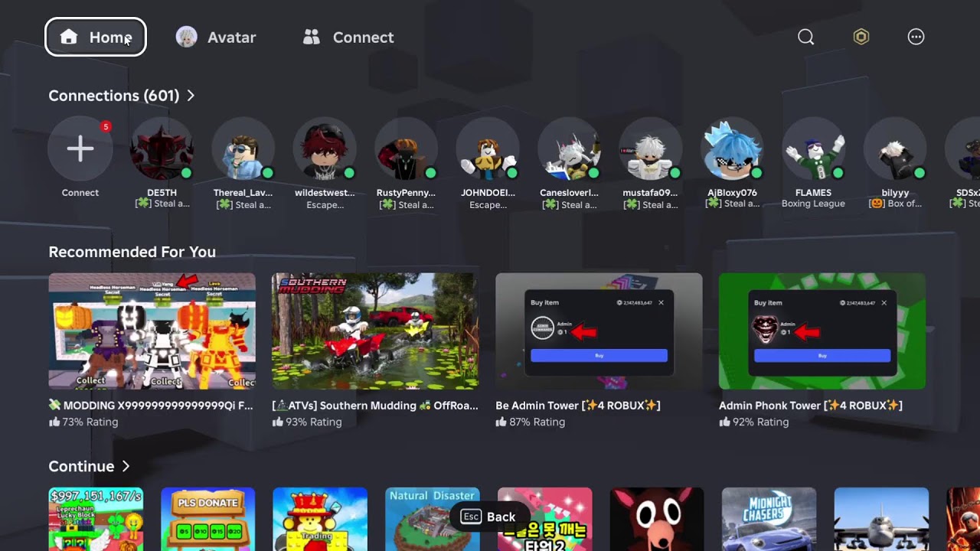Click the Recommended For You heading
This screenshot has height=551, width=980.
(132, 252)
